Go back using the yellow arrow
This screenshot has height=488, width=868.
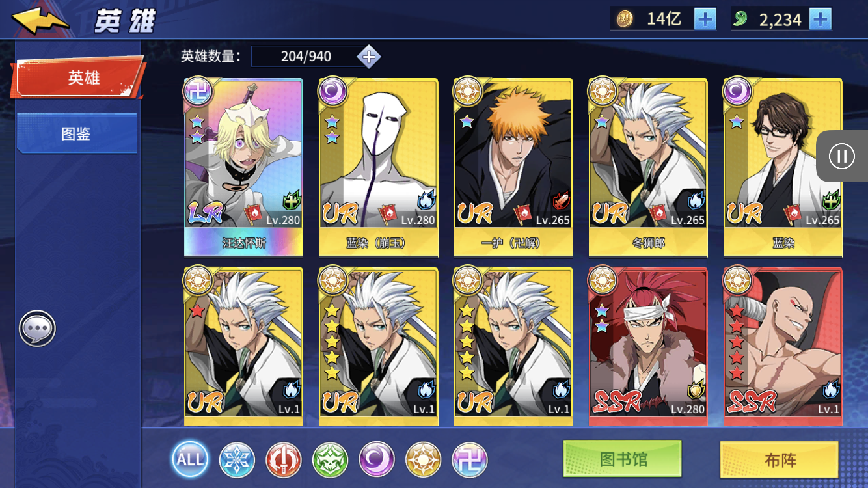[40, 20]
